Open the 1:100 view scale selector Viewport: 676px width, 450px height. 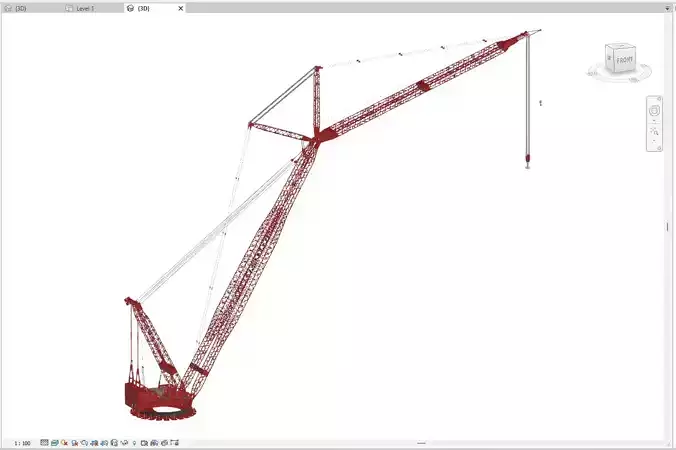click(x=22, y=443)
